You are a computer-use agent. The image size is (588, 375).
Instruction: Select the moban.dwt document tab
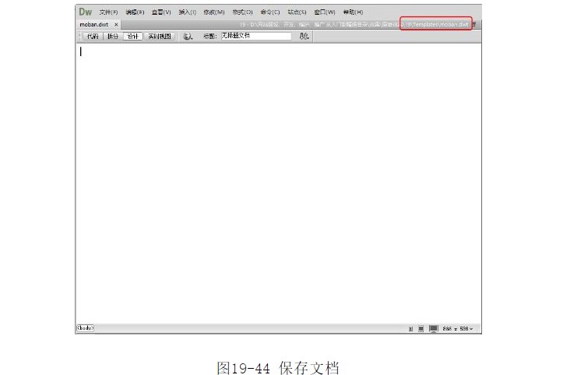(94, 25)
